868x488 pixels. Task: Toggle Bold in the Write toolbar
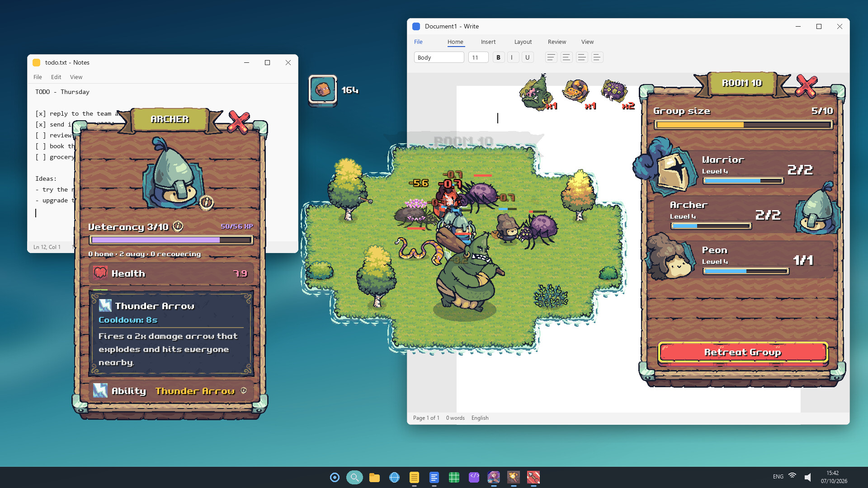click(x=498, y=57)
